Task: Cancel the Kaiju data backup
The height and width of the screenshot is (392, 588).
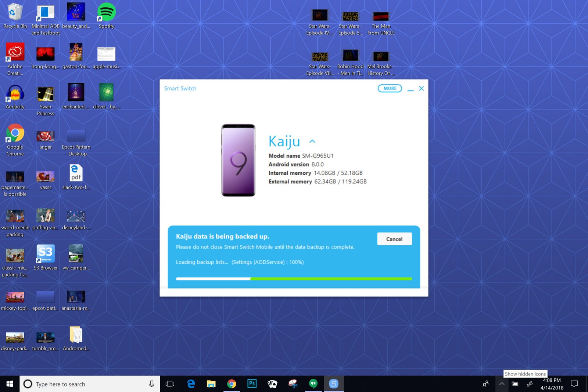Action: point(394,239)
